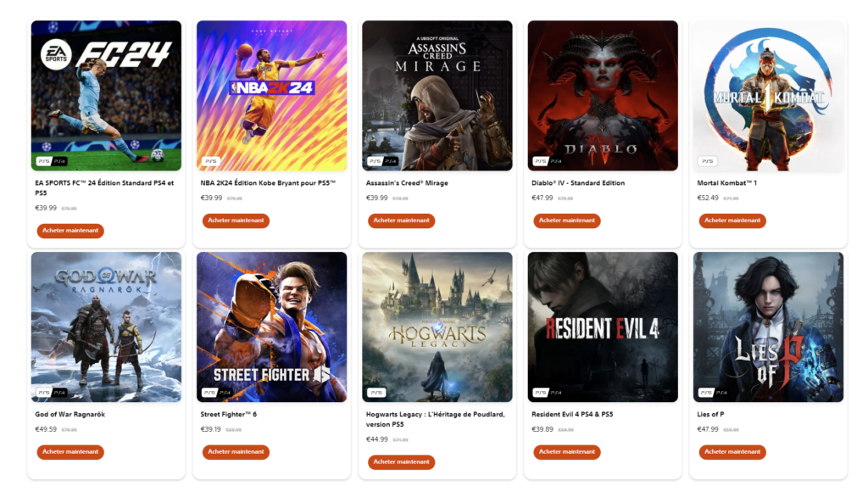
Task: Click the Street Fighter 6 title text
Action: coord(229,415)
